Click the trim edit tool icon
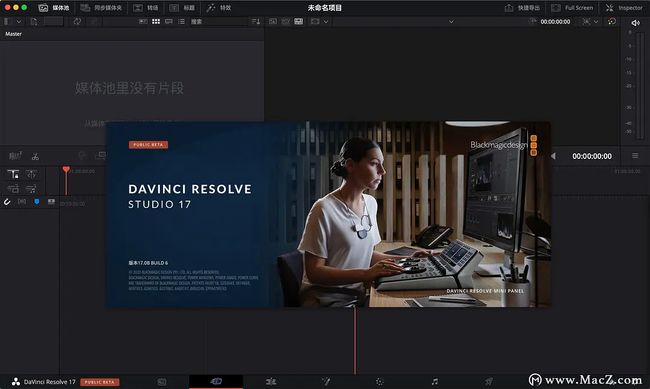Viewport: 650px width, 389px height. [x=32, y=174]
